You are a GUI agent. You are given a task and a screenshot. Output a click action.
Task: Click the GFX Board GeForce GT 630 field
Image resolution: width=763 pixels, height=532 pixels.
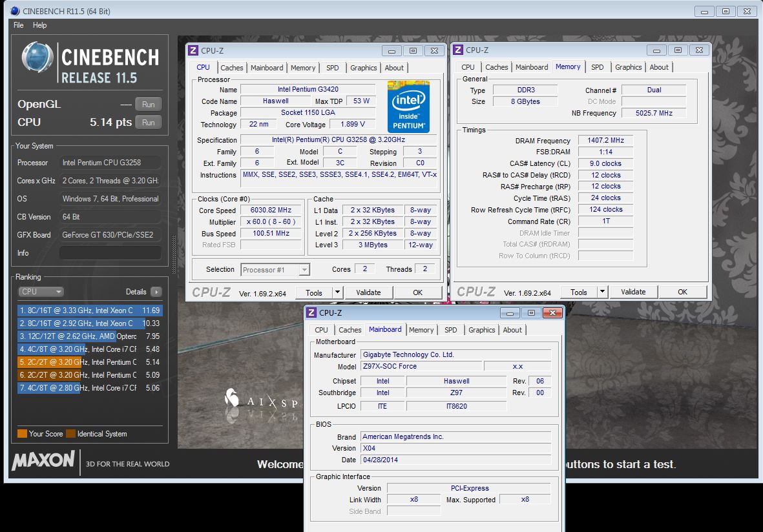pos(110,235)
